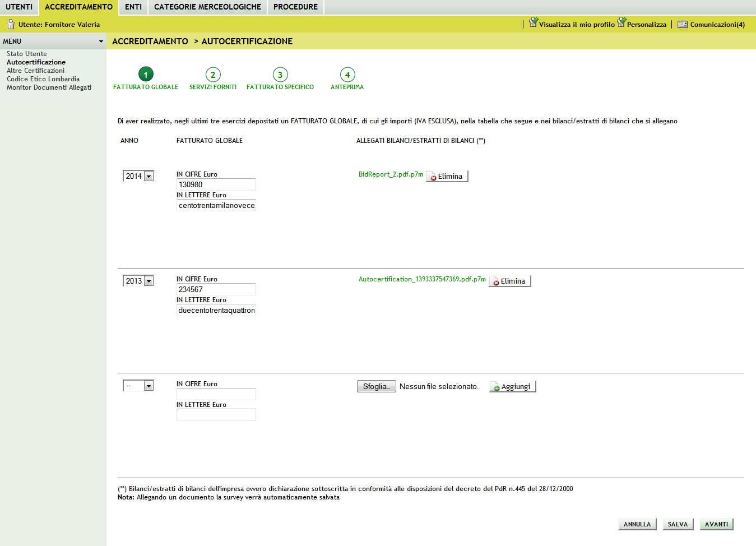Viewport: 756px width, 546px height.
Task: Go to step 4 Anteprima circle
Action: click(347, 75)
